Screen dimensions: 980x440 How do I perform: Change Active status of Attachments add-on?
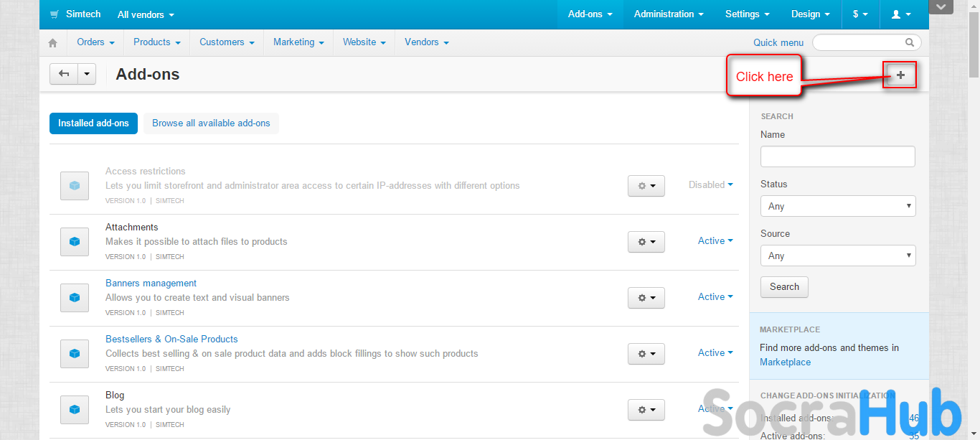coord(715,241)
